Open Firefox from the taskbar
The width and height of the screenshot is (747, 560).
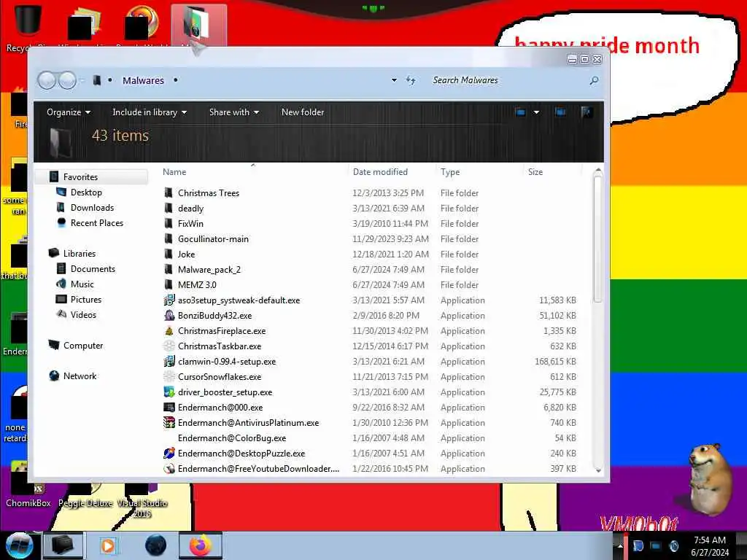[x=200, y=545]
